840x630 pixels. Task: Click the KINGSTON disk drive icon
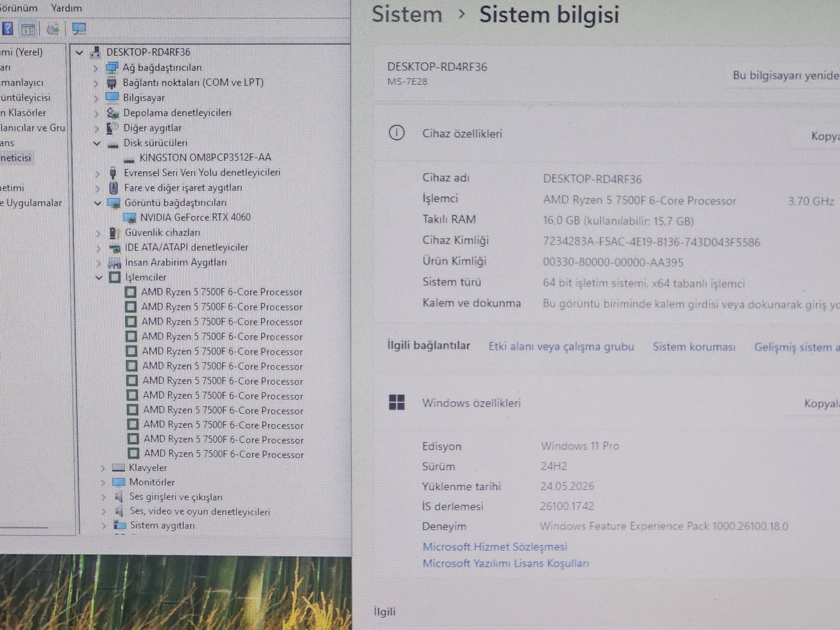point(129,159)
